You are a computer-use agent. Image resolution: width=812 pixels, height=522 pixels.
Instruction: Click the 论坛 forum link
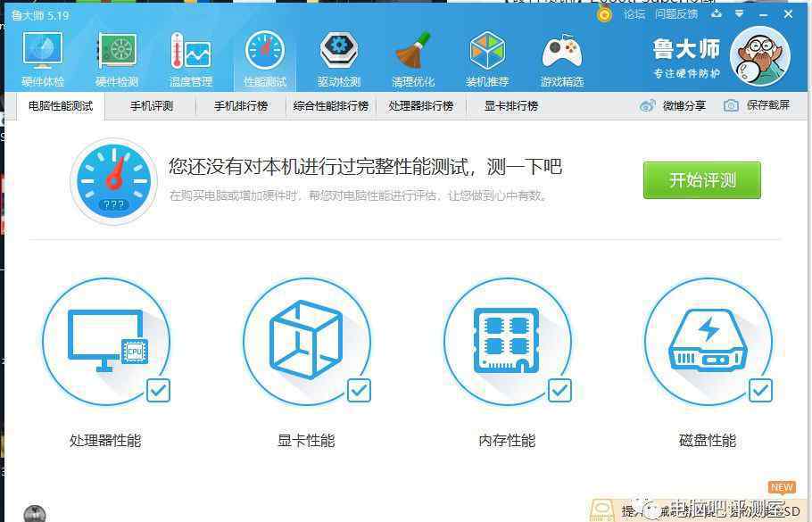click(x=634, y=14)
